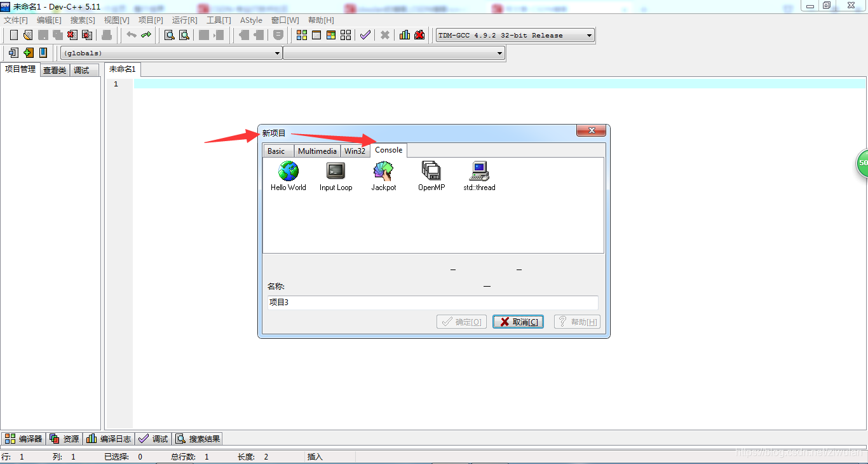Click the Print toolbar icon

pyautogui.click(x=107, y=35)
